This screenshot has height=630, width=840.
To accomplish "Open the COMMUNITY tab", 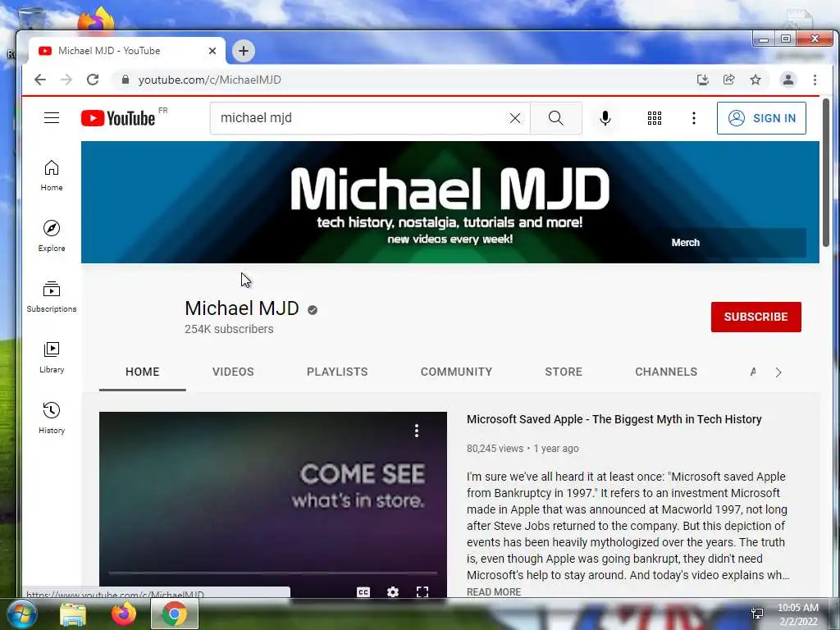I will tap(456, 372).
